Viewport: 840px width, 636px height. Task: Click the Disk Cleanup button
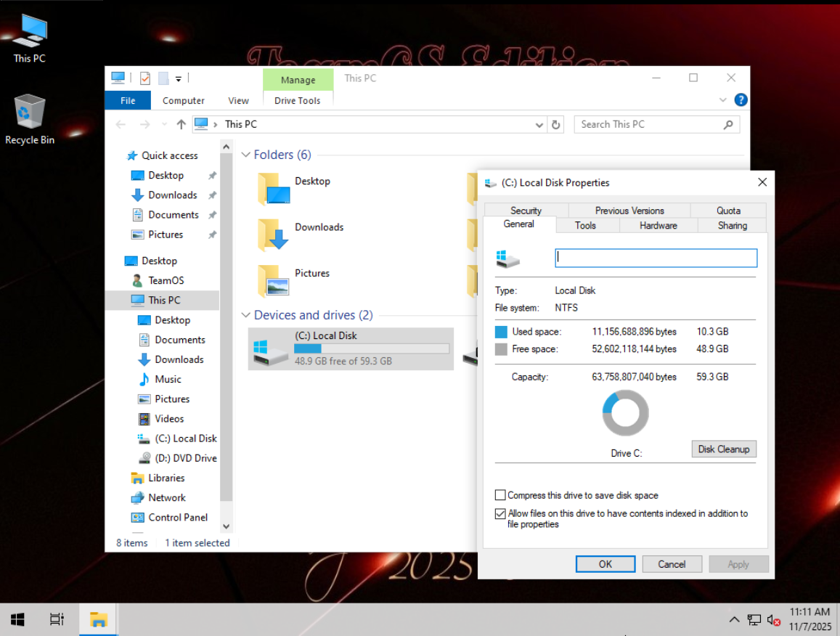click(724, 449)
